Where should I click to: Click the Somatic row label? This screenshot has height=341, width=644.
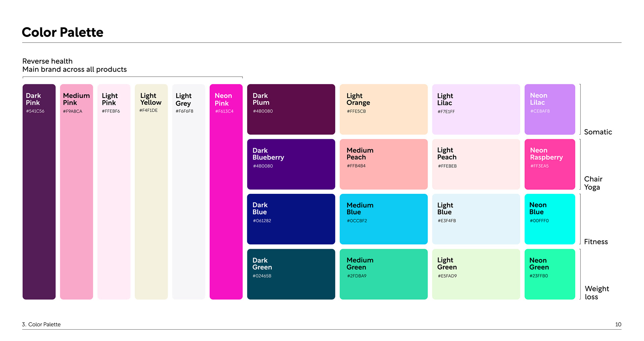[x=598, y=132]
